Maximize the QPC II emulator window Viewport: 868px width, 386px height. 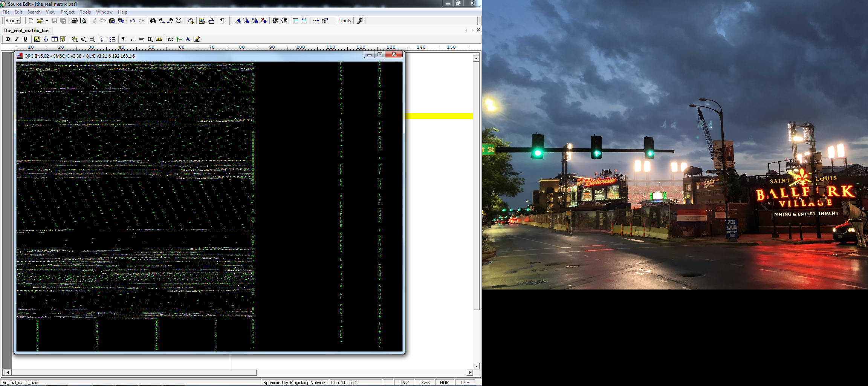tap(380, 55)
